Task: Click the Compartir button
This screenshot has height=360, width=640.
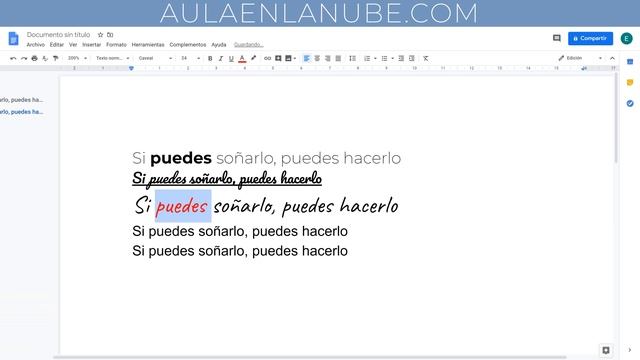Action: (590, 38)
